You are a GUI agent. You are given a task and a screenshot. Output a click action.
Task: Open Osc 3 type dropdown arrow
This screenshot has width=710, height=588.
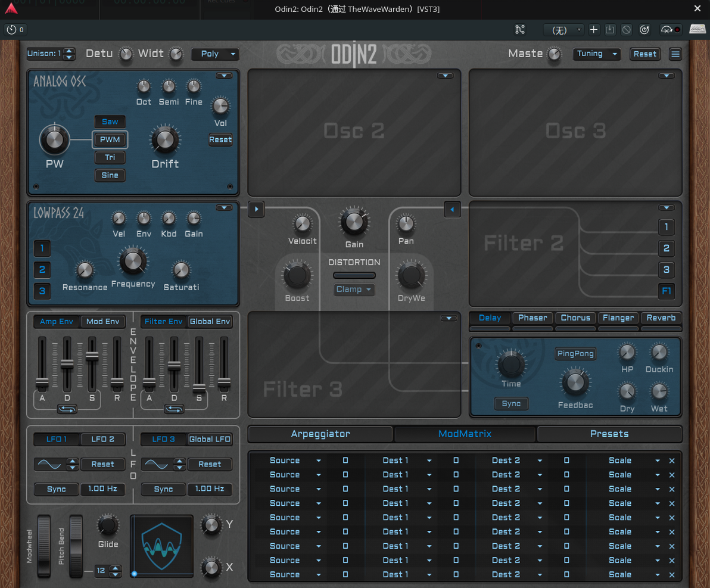pyautogui.click(x=666, y=76)
